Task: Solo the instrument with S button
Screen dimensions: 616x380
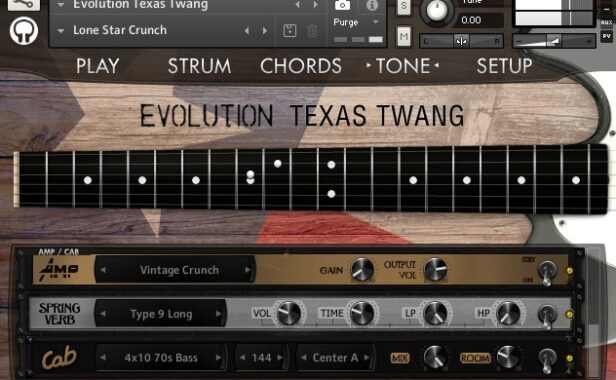Action: point(403,6)
